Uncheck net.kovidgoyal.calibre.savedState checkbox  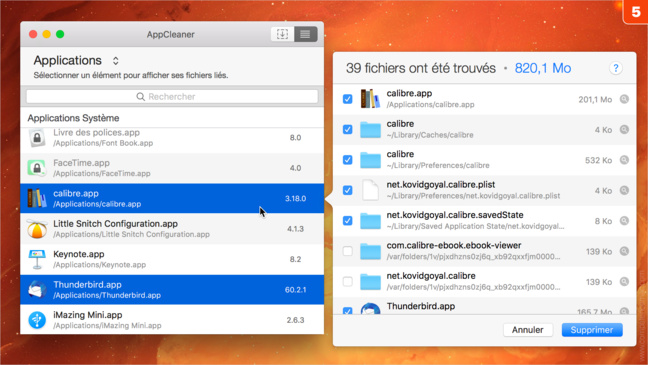(348, 220)
